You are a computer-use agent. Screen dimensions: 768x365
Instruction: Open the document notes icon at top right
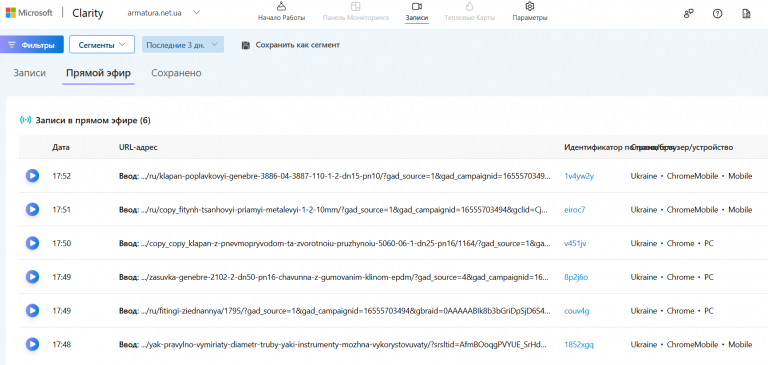746,14
